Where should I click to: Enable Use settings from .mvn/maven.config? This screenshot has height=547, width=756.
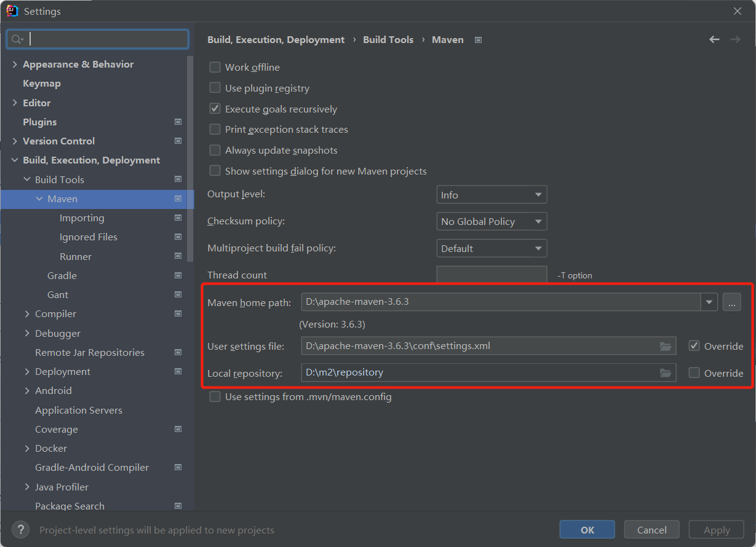tap(215, 396)
